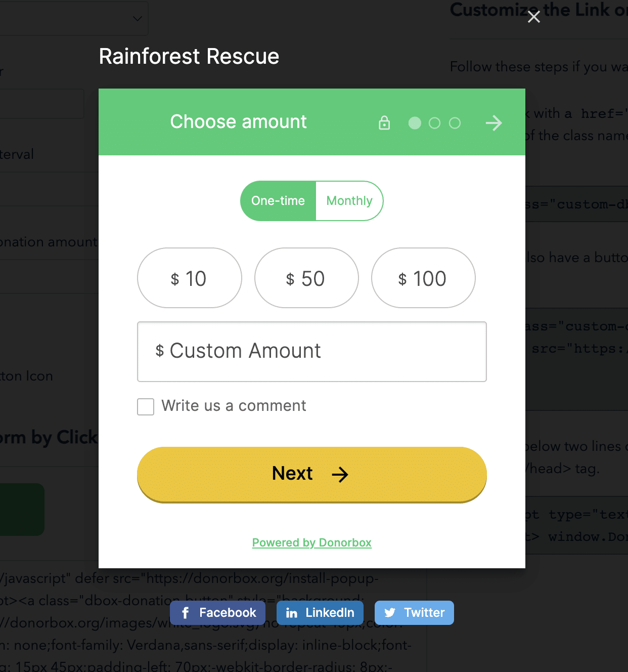Open the Powered by Donorbox link
The height and width of the screenshot is (672, 628).
(x=311, y=542)
